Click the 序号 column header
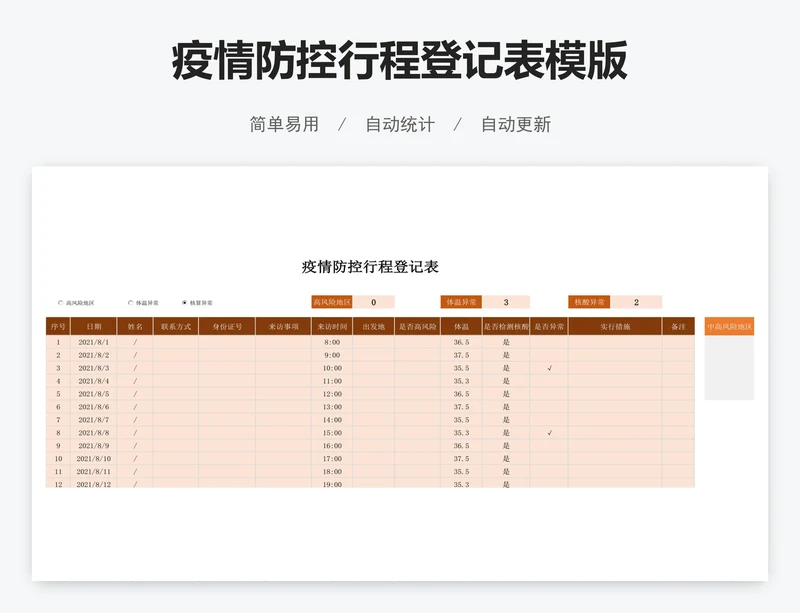The image size is (800, 613). tap(58, 326)
